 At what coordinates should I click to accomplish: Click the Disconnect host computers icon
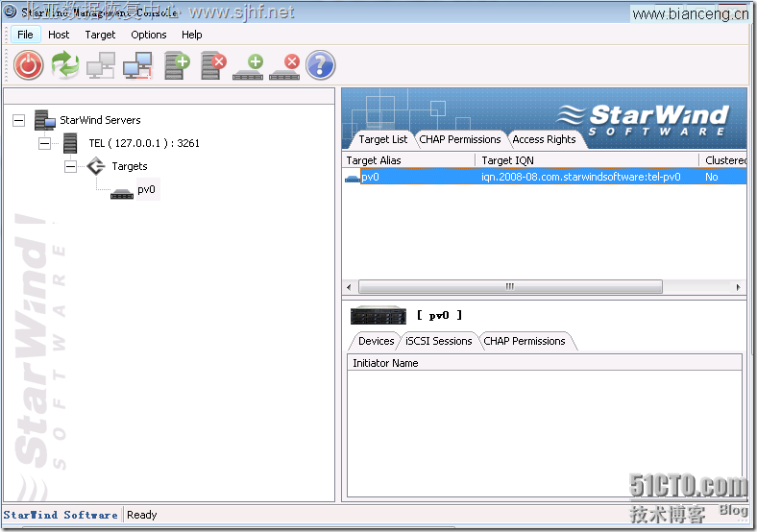(137, 65)
